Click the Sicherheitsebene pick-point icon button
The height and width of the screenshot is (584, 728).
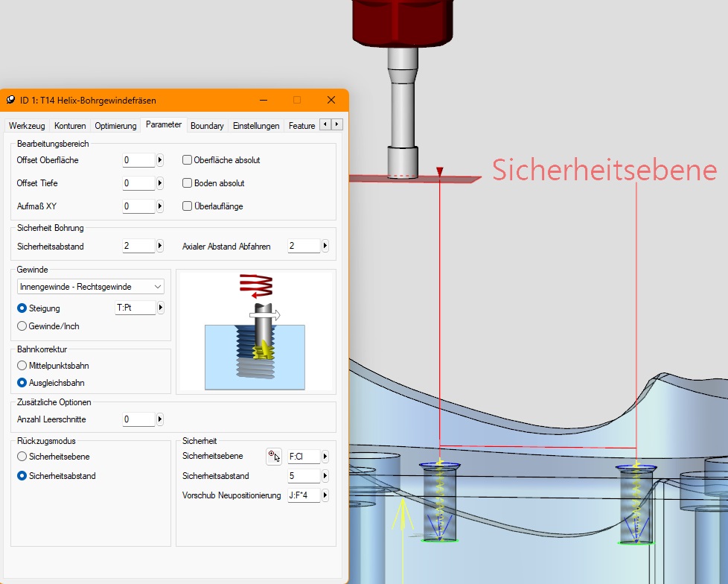point(274,457)
